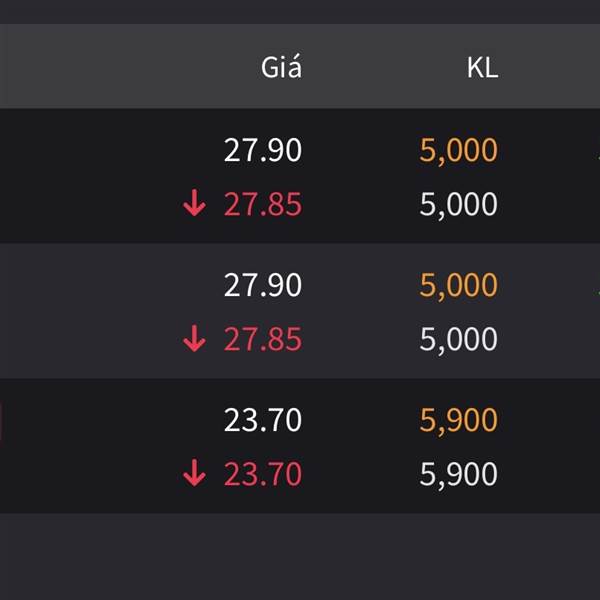Click the orange 5,900 volume
The image size is (600, 600).
tap(458, 421)
